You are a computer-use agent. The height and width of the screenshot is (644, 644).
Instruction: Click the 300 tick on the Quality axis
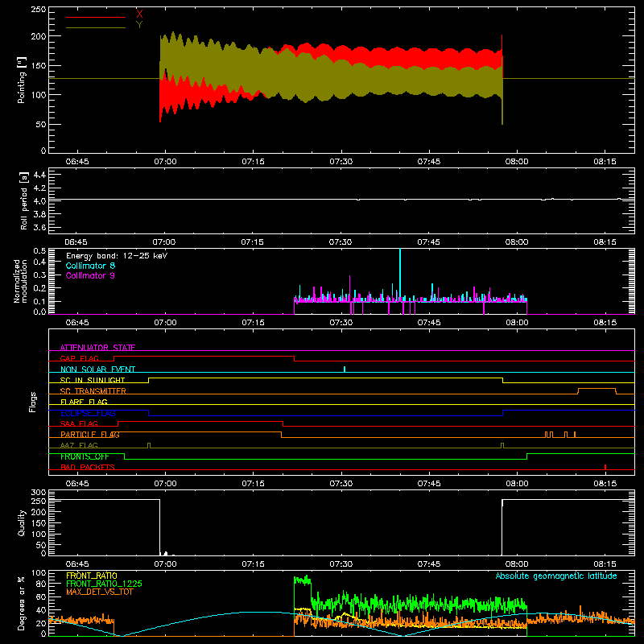point(39,493)
